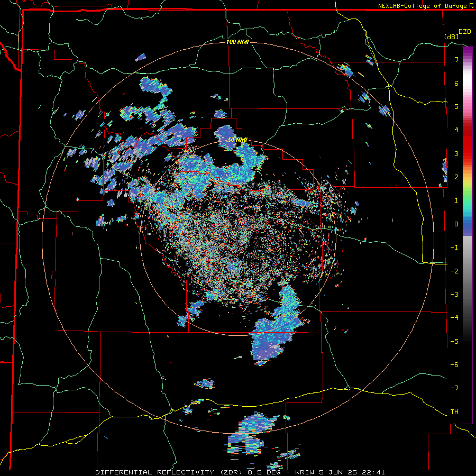Click the DZD legend title
This screenshot has width=476, height=476.
tap(465, 32)
